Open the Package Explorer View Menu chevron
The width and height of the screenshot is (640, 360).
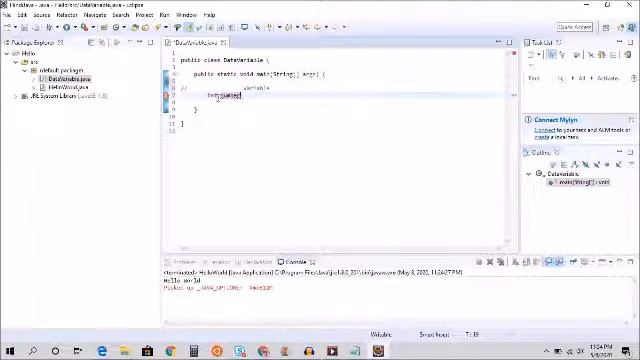pos(130,42)
